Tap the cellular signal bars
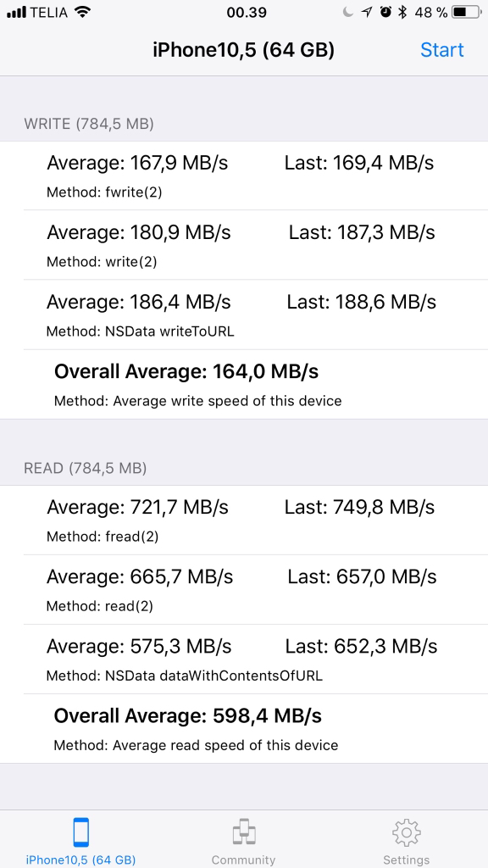This screenshot has height=868, width=488. [x=17, y=13]
